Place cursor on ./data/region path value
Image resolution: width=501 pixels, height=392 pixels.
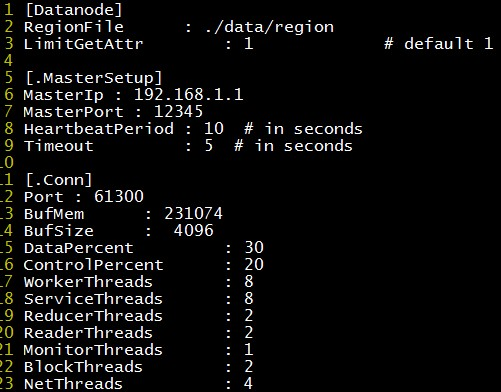(269, 27)
